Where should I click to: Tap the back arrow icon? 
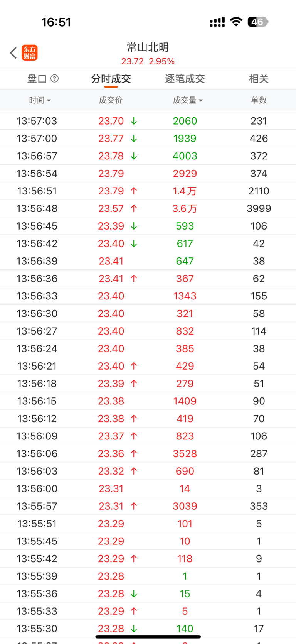coord(13,53)
